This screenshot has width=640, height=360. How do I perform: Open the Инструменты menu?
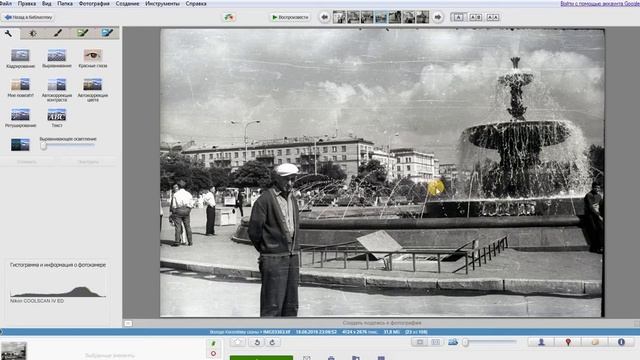pos(162,4)
